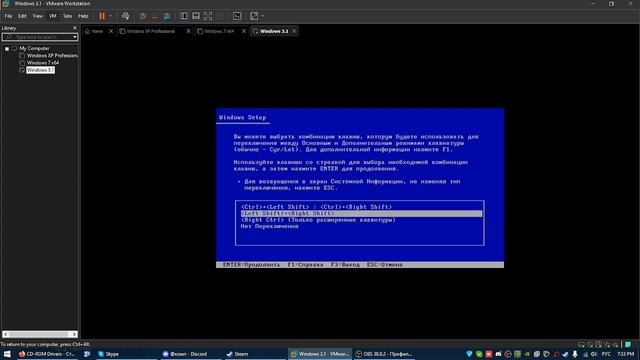
Task: Click the Take Snapshot clock icon
Action: coord(142,16)
